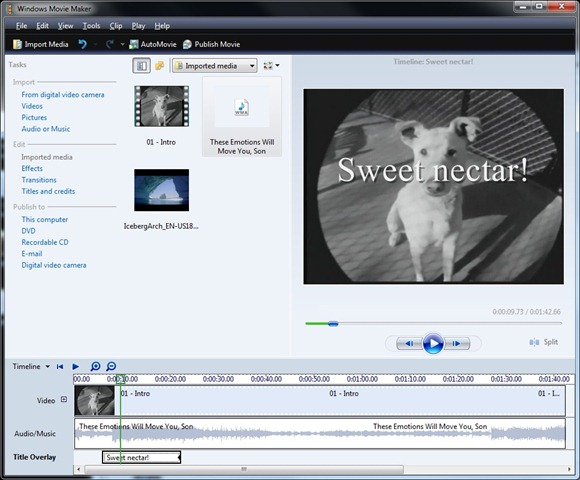Click the Audio or Music link
580x480 pixels.
click(45, 129)
